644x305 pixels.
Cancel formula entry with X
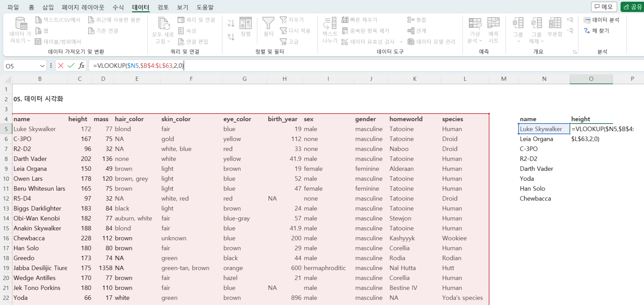coord(61,65)
